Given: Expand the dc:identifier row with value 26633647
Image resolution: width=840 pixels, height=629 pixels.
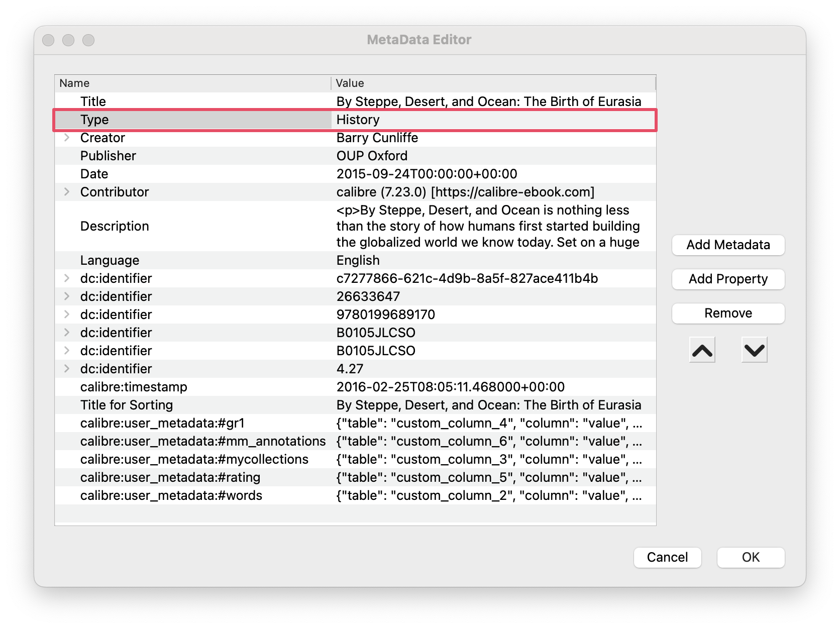Looking at the screenshot, I should coord(67,296).
